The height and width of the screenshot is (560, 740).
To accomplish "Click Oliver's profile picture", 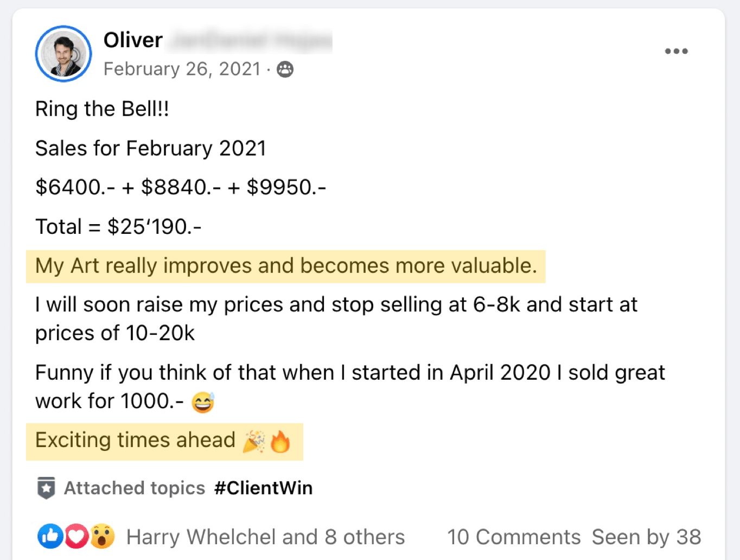I will [63, 54].
